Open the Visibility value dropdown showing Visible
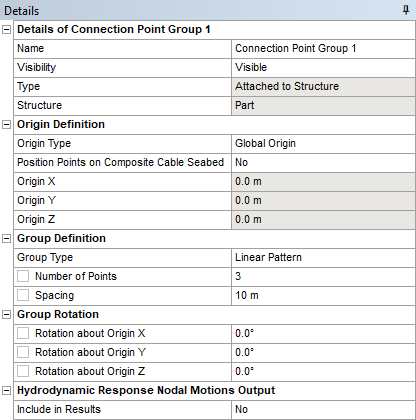This screenshot has height=420, width=416. [323, 68]
